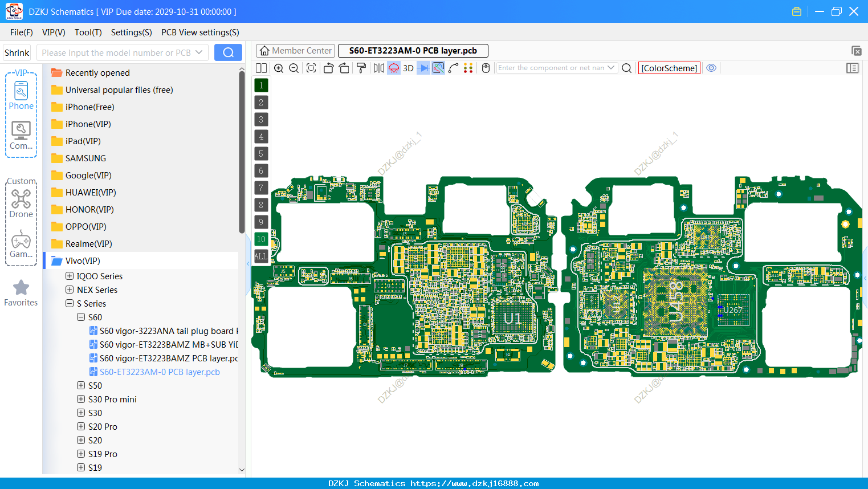Viewport: 868px width, 489px height.
Task: Open the ColorScheme button
Action: 669,68
